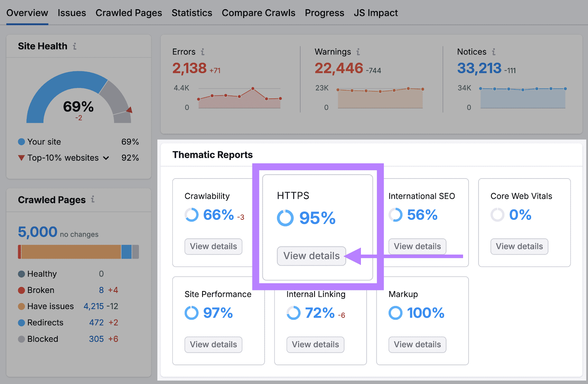Click the 33,213 notices count
Screen dimensions: 588x384
coord(479,68)
